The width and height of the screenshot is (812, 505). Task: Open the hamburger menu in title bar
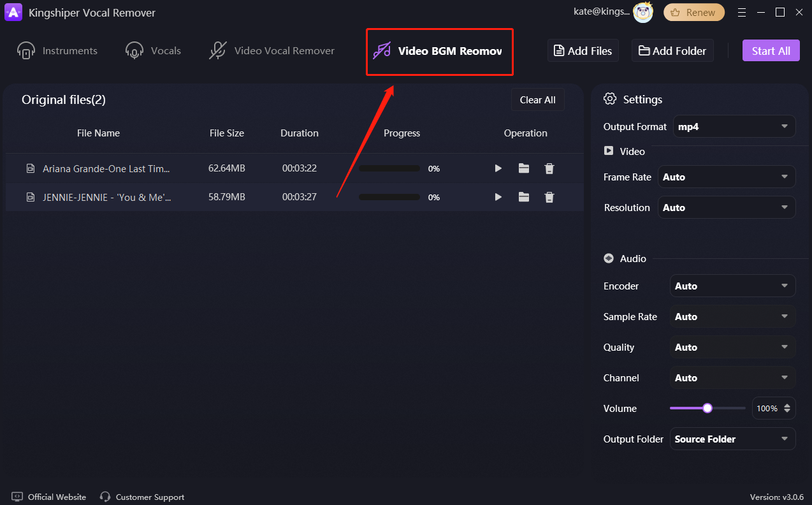click(x=742, y=13)
